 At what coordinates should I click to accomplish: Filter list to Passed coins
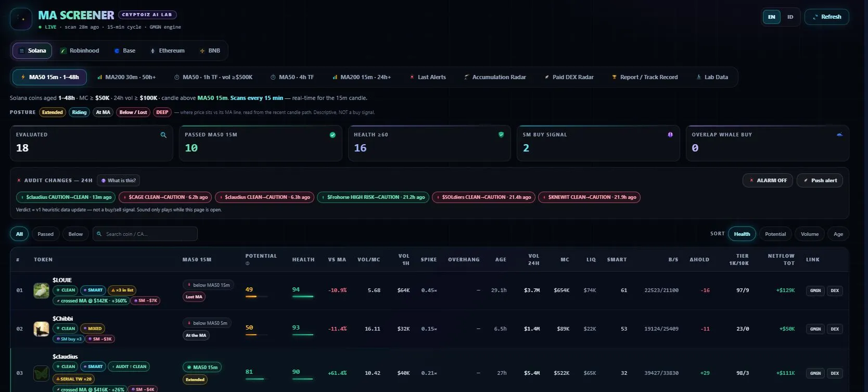click(x=46, y=234)
